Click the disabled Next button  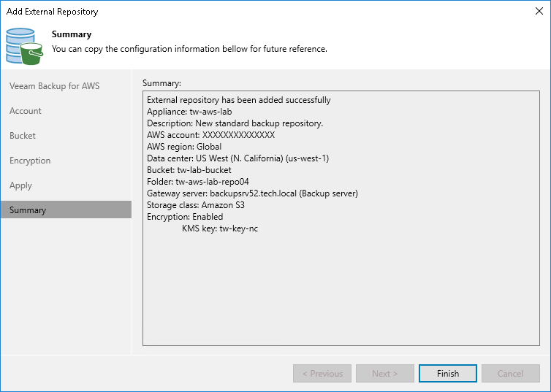tap(385, 374)
